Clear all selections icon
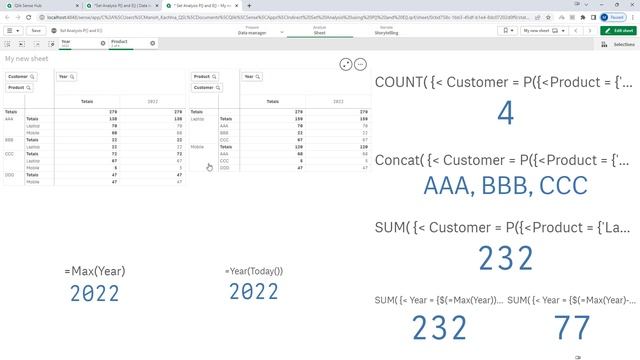This screenshot has height=360, width=640. tap(51, 44)
